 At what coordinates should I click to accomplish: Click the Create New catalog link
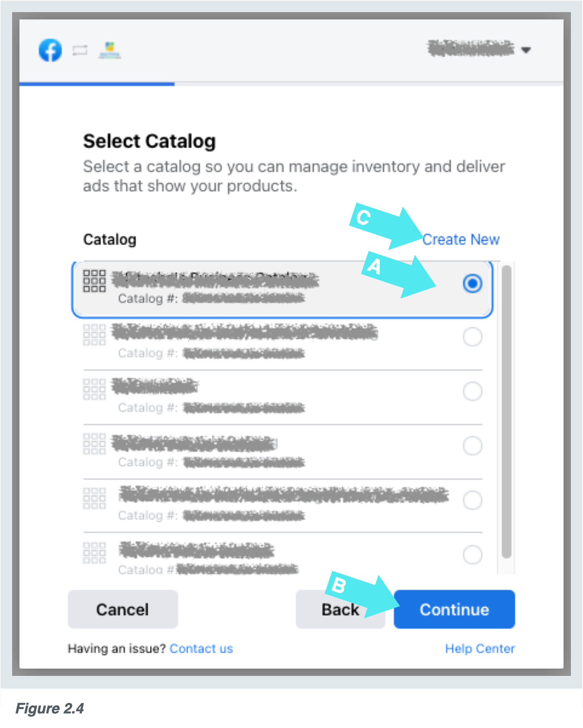click(461, 239)
